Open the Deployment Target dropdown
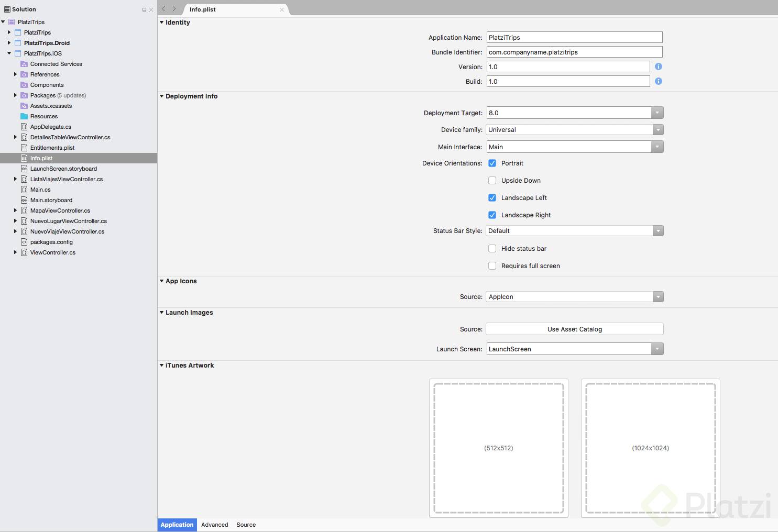Screen dimensions: 778x532 tap(658, 113)
